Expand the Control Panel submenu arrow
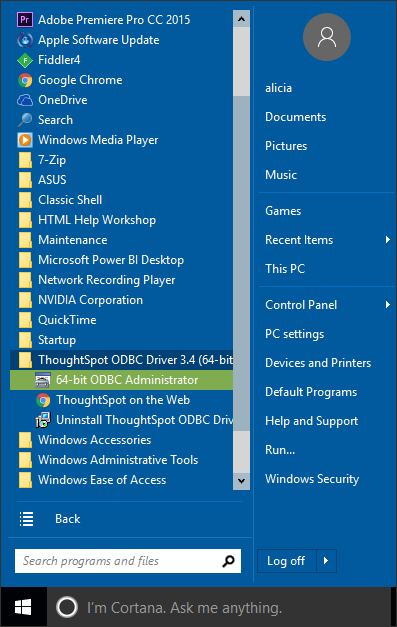The image size is (397, 627). click(x=387, y=305)
